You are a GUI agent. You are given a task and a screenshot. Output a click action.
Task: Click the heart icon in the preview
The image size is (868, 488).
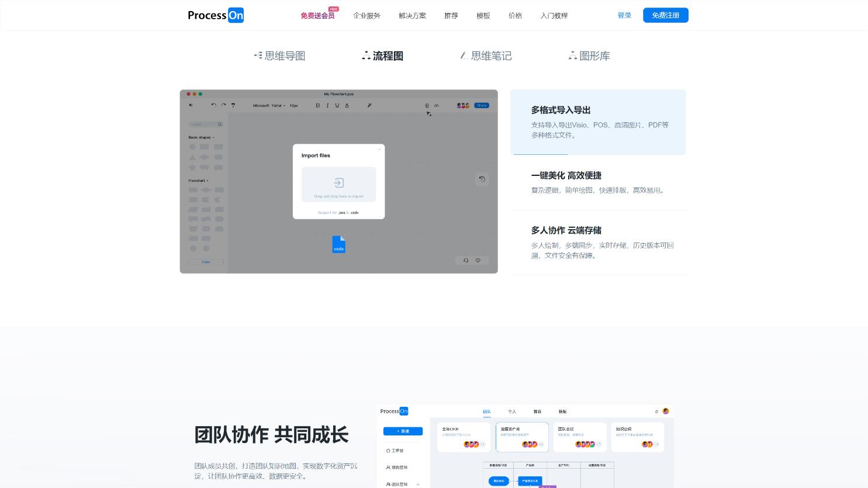point(478,261)
